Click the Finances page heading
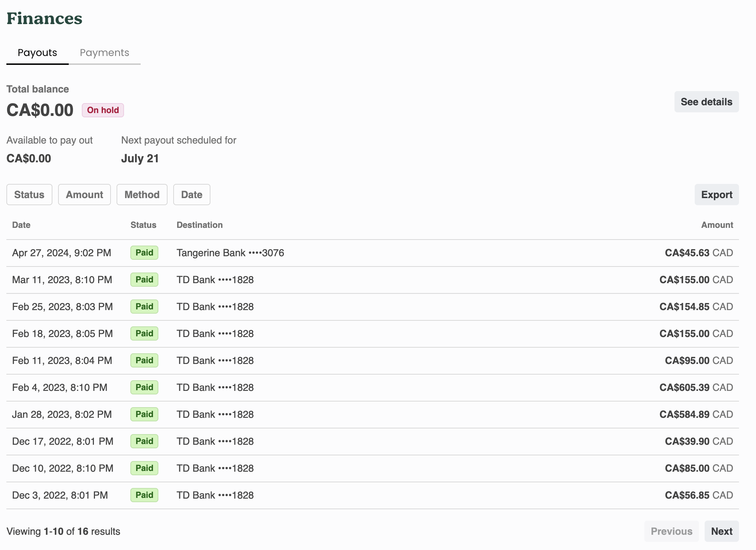The image size is (756, 550). pos(44,19)
